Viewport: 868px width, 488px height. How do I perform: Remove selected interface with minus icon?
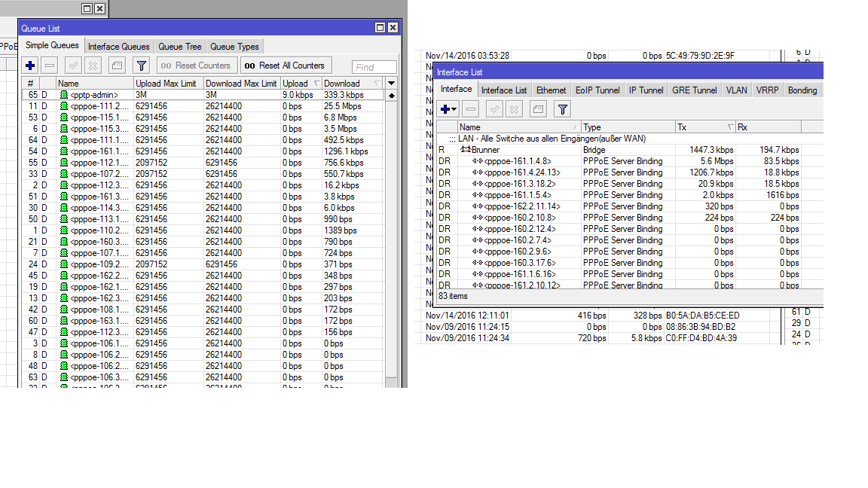pyautogui.click(x=470, y=109)
